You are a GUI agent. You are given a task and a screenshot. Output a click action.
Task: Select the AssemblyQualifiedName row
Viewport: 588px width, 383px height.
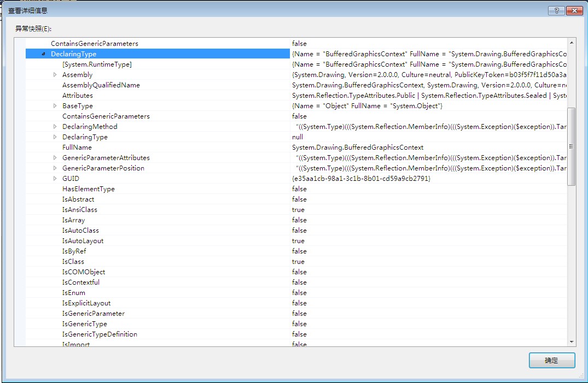pos(101,85)
